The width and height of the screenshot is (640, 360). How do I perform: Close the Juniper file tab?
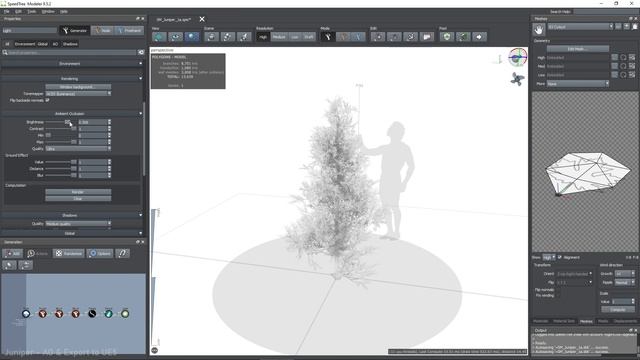coord(202,19)
